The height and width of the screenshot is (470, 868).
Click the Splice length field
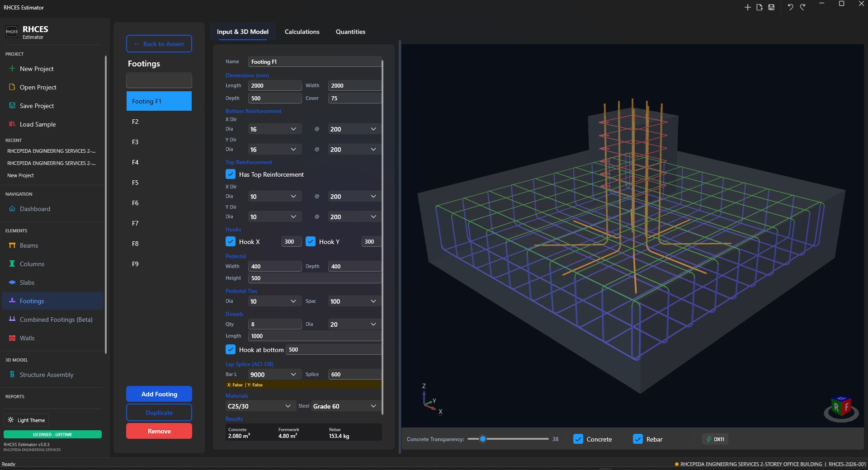point(354,375)
